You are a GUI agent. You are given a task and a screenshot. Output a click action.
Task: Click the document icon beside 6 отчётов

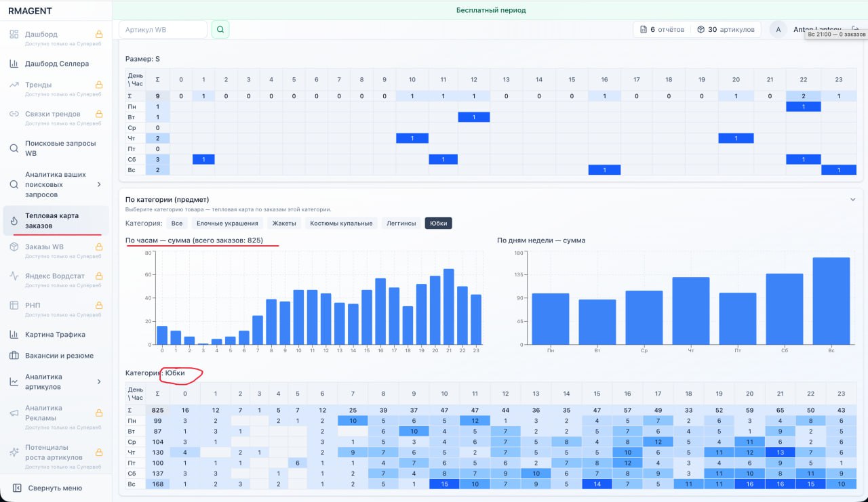pos(644,30)
